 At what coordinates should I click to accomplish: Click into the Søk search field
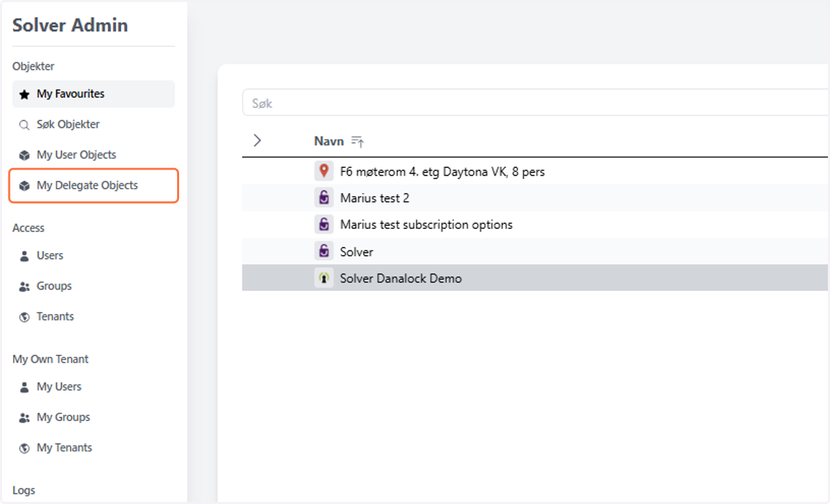tap(536, 103)
